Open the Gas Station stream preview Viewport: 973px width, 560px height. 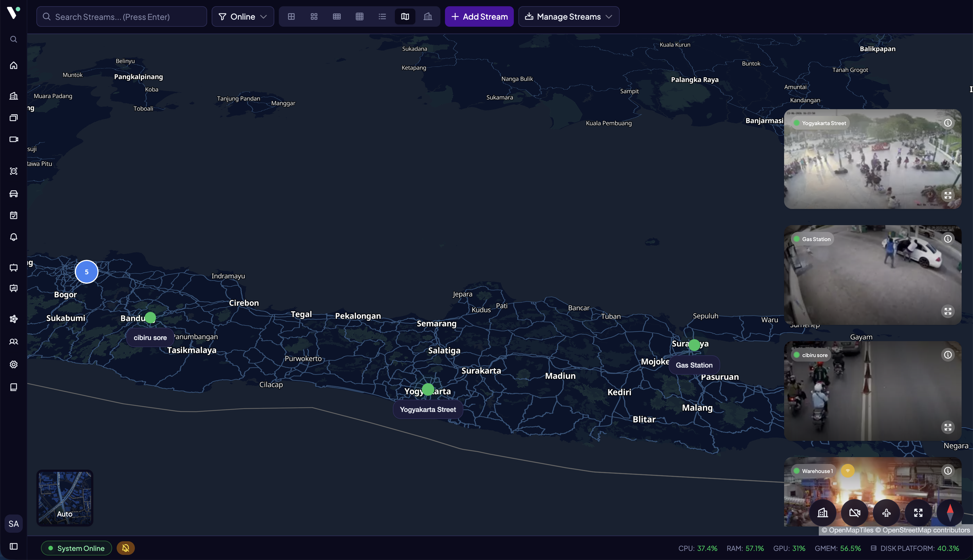pos(873,275)
